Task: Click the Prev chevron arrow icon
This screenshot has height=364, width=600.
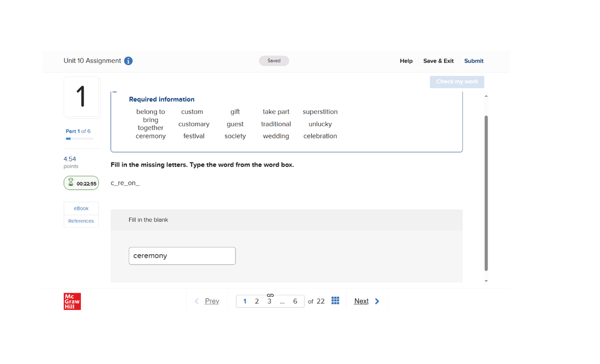Action: pos(196,301)
